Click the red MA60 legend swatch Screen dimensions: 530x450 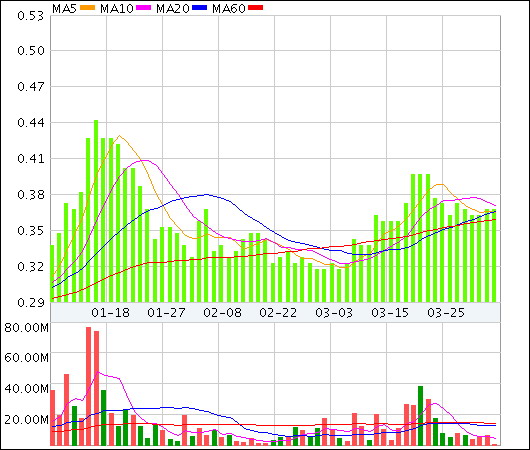pos(255,8)
